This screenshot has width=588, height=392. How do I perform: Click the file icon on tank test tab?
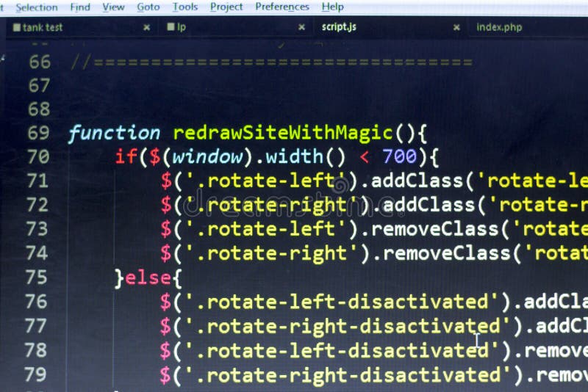click(15, 27)
